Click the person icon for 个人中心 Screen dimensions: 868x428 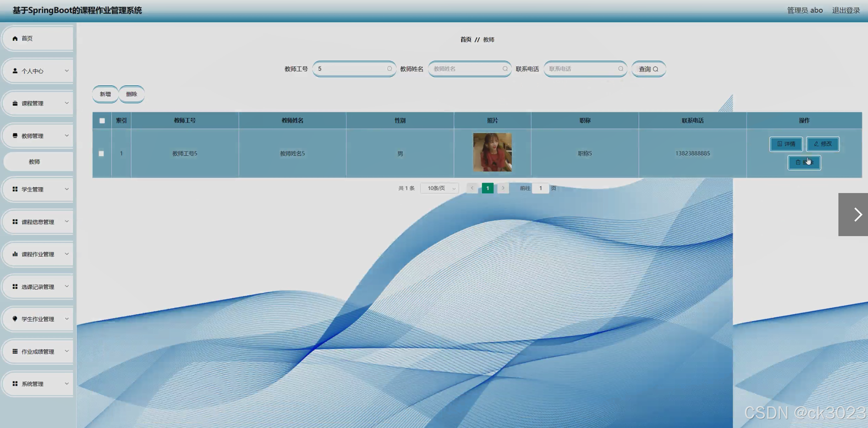[15, 71]
